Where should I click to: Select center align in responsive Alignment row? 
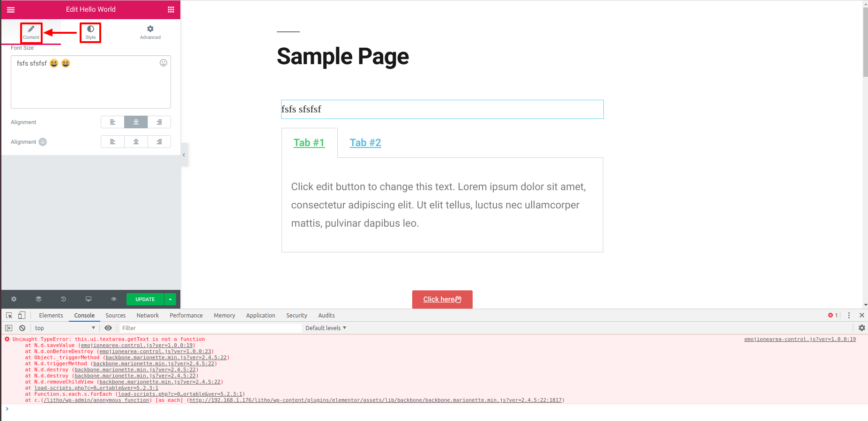coord(136,142)
